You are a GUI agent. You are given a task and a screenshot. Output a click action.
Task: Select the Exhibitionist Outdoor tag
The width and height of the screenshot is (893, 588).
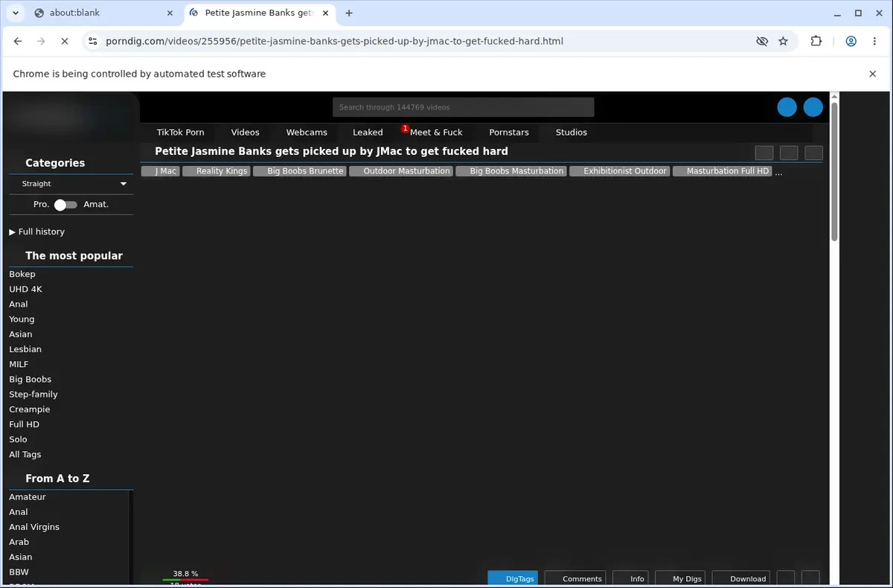619,171
